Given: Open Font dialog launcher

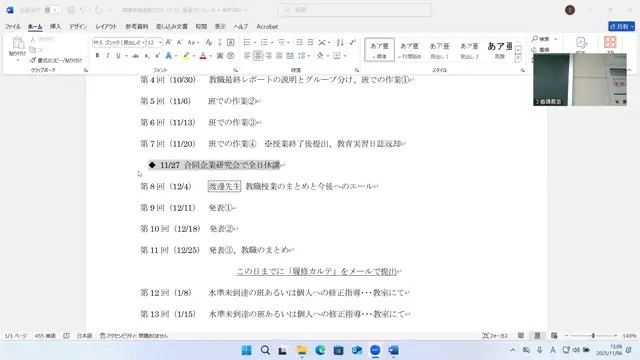Looking at the screenshot, I should click(x=236, y=70).
